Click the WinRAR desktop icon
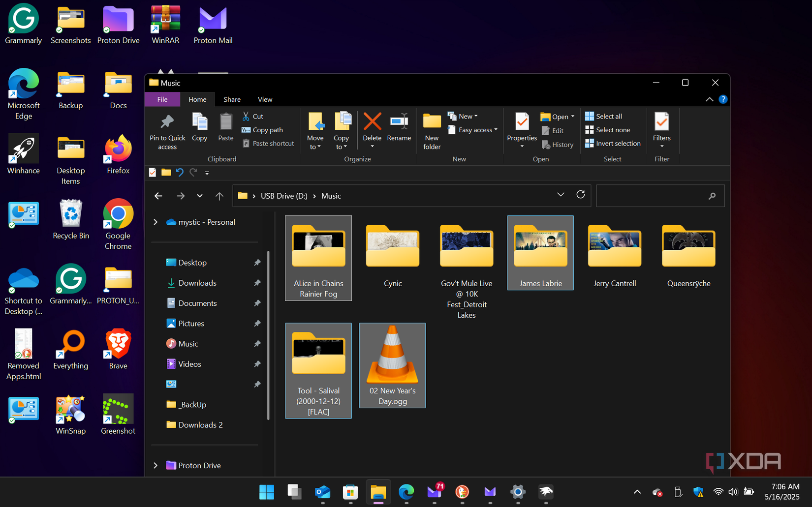 coord(165,25)
